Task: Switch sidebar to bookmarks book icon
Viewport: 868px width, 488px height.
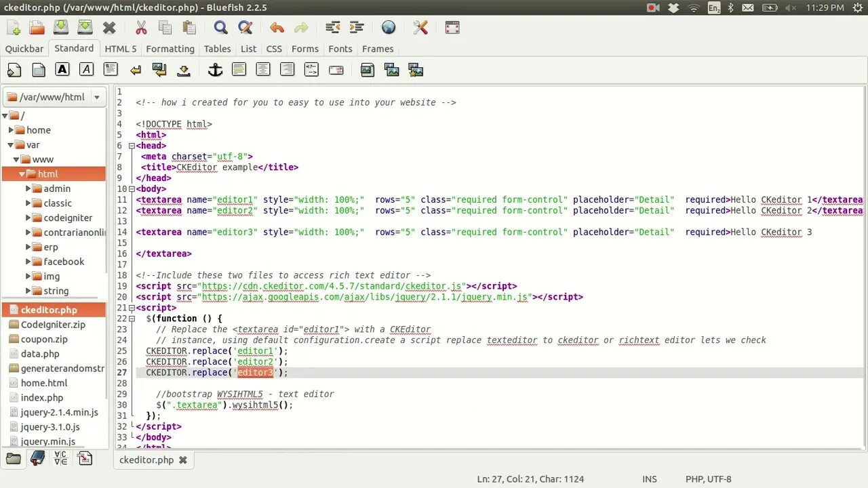Action: pos(37,459)
